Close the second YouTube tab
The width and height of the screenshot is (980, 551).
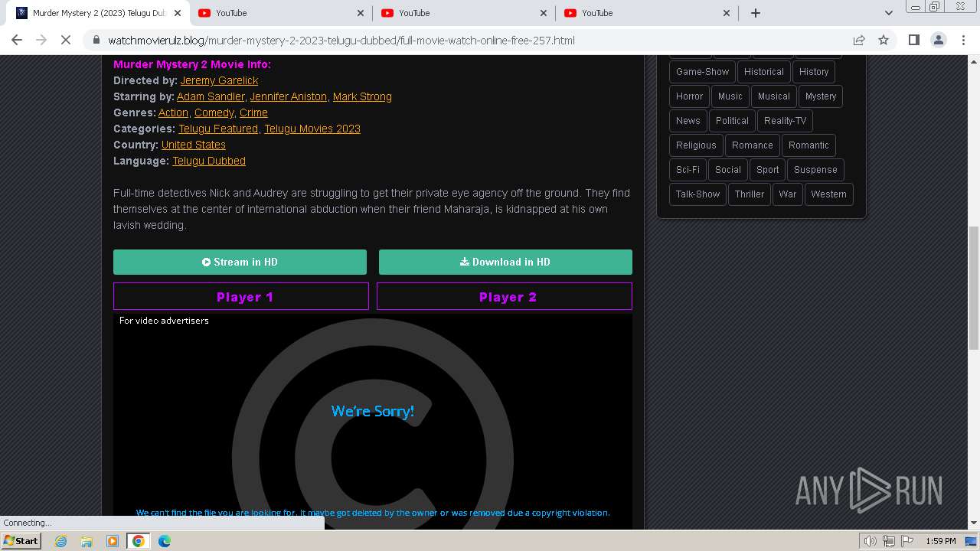(544, 13)
